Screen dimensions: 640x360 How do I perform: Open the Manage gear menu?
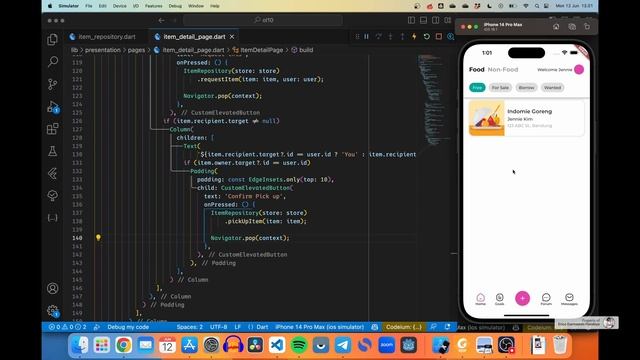(x=53, y=311)
